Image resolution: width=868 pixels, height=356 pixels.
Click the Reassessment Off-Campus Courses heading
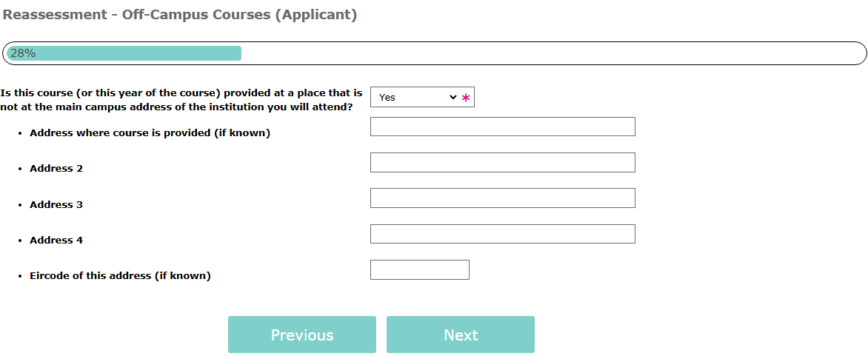179,15
